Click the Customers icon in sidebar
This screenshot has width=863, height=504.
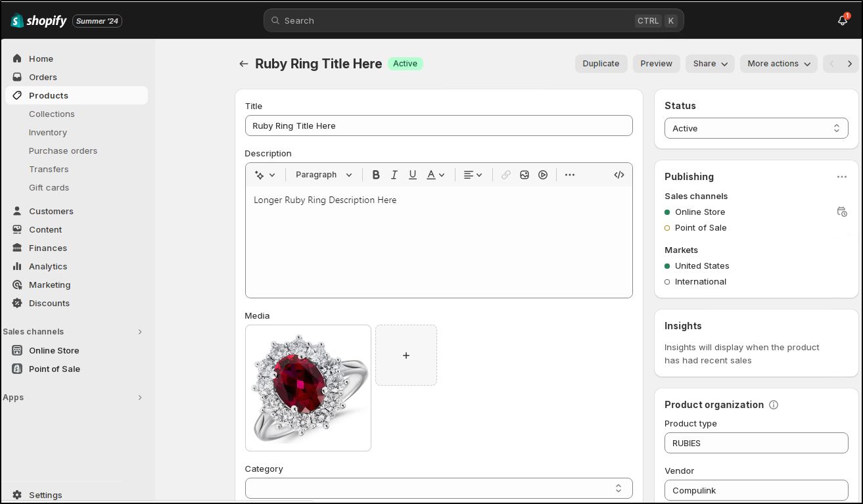17,211
